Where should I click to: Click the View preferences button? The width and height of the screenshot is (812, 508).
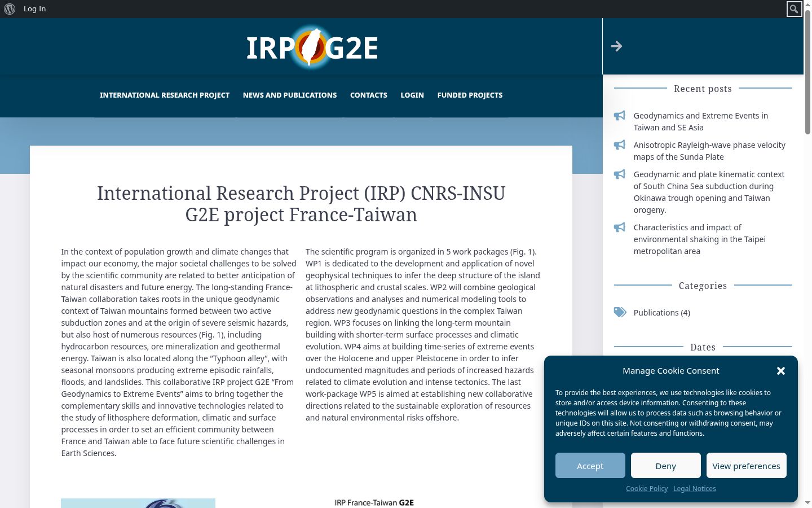coord(747,466)
